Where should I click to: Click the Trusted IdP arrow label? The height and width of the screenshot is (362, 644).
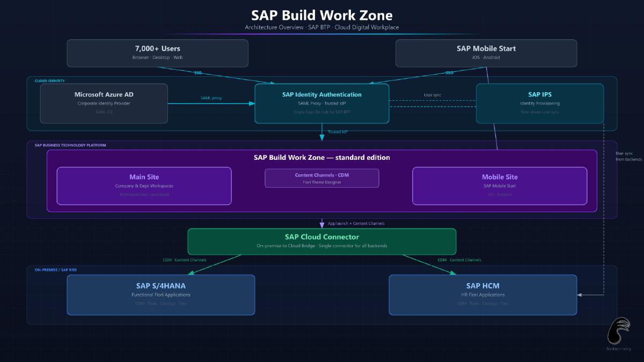point(337,131)
